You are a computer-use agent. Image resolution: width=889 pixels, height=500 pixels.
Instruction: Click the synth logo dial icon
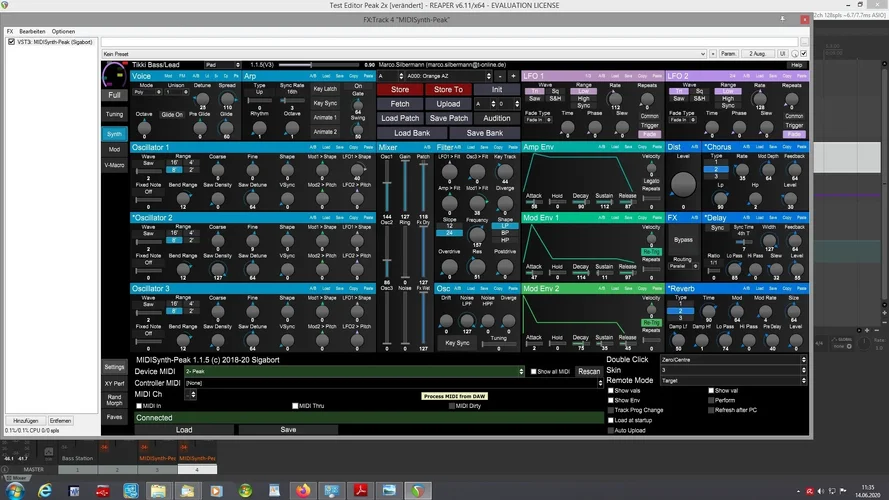(x=115, y=75)
